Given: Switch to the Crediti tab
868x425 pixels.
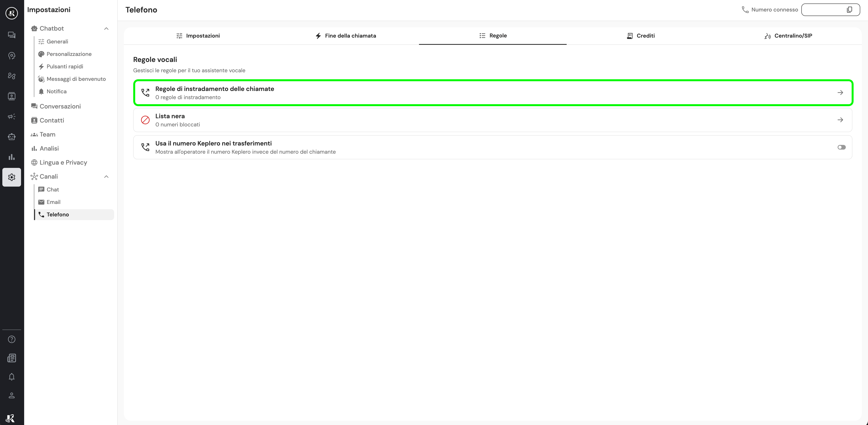Looking at the screenshot, I should pyautogui.click(x=640, y=36).
